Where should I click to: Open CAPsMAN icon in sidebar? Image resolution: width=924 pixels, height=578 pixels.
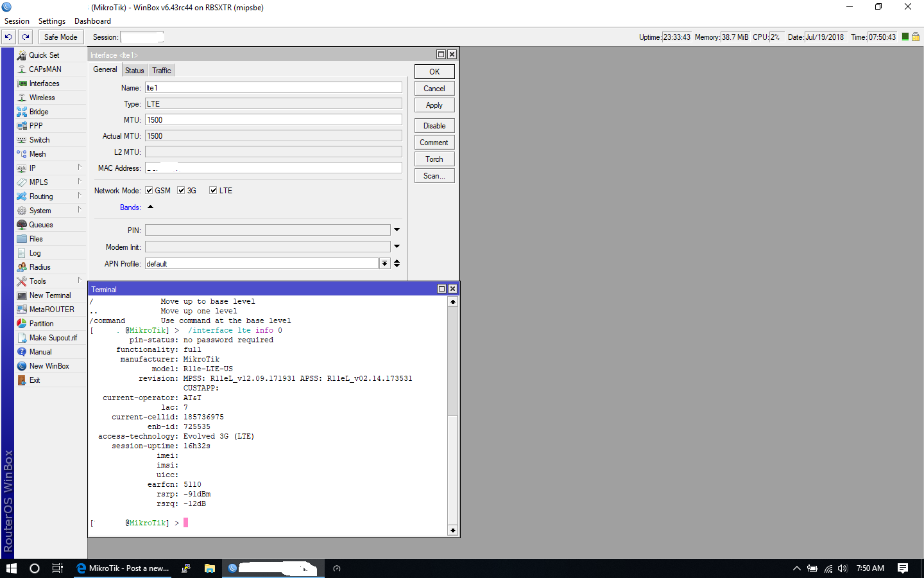click(x=22, y=69)
